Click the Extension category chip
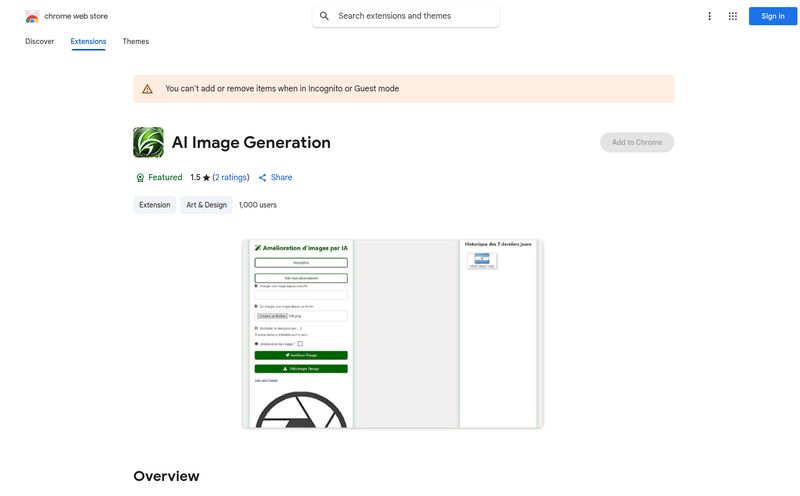This screenshot has height=496, width=800. pos(155,205)
